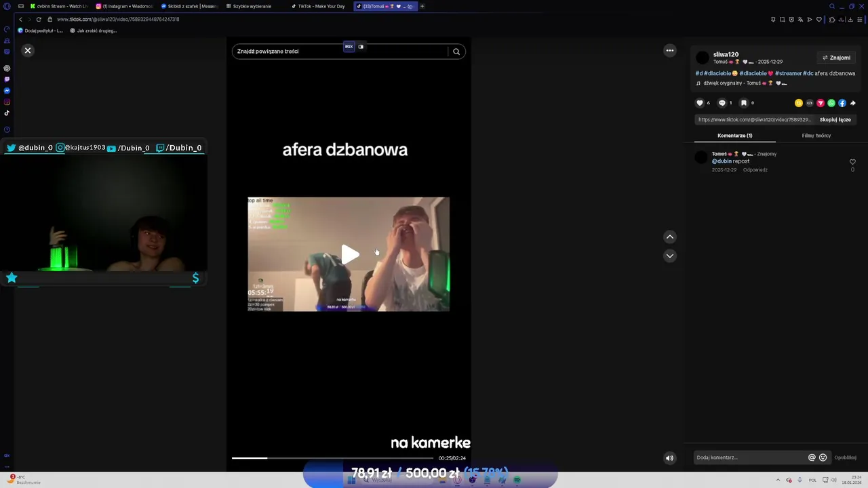Open history clock in Opera sidebar
Screen dimensions: 868x488
7,129
